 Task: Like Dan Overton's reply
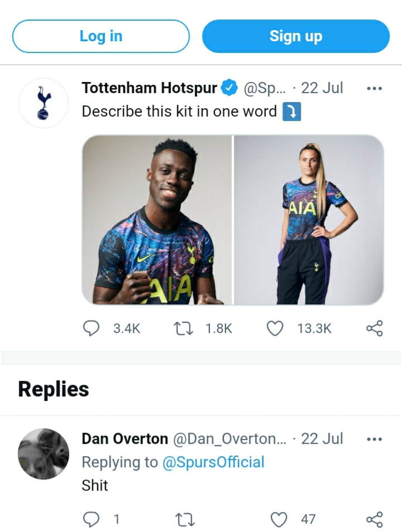click(278, 519)
